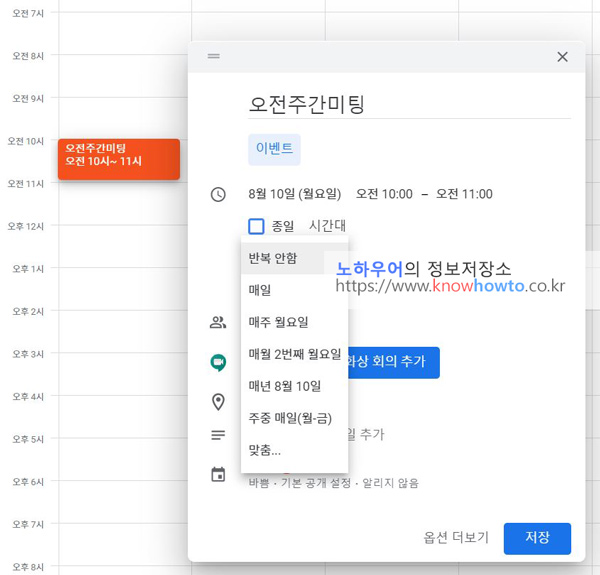Open the 맞춤... custom repeat option

point(294,450)
